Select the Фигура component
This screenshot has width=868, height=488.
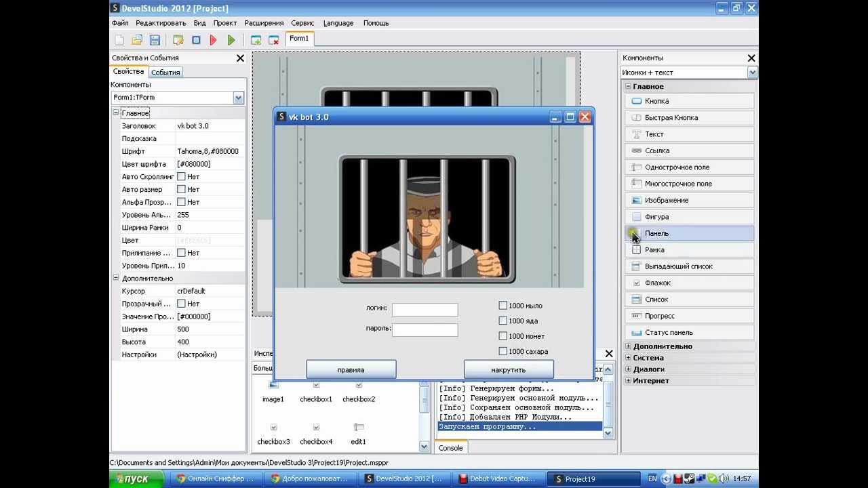click(689, 217)
